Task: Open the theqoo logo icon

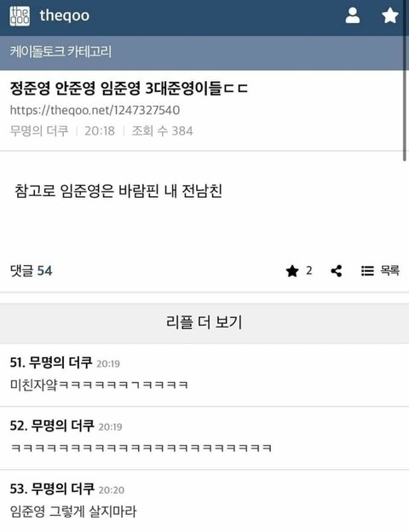Action: point(20,16)
